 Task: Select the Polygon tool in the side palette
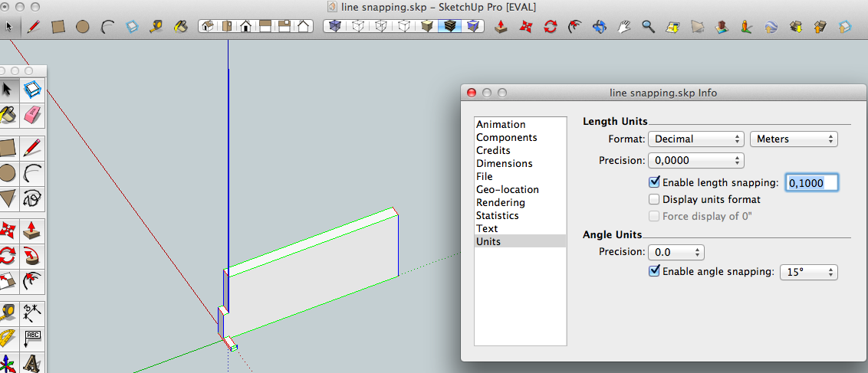click(x=8, y=198)
